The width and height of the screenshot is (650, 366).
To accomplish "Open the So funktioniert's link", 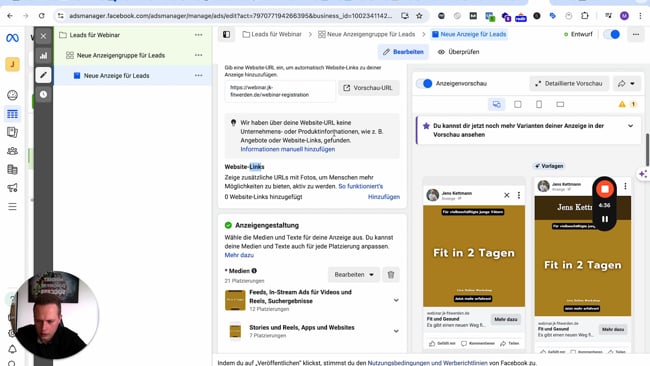I will tap(361, 187).
